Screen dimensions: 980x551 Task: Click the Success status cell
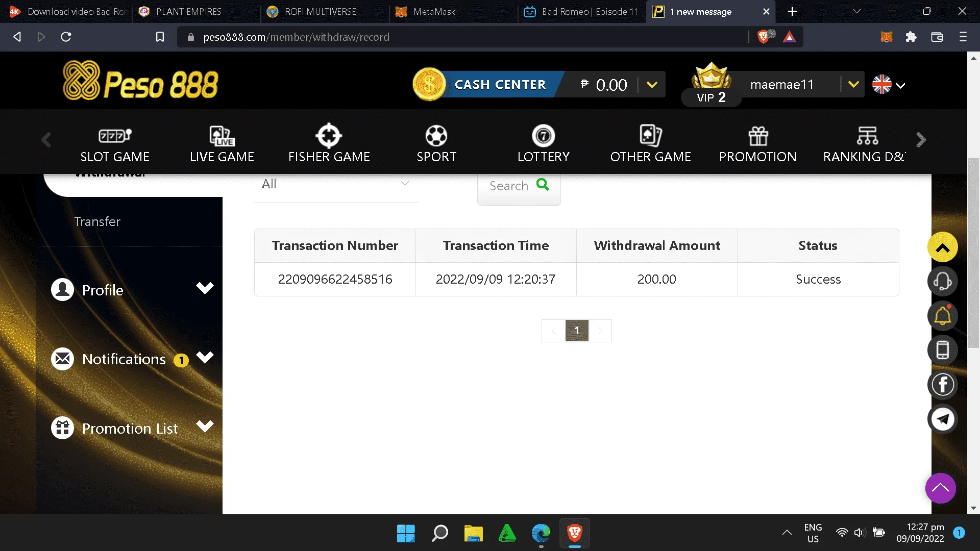(x=818, y=279)
